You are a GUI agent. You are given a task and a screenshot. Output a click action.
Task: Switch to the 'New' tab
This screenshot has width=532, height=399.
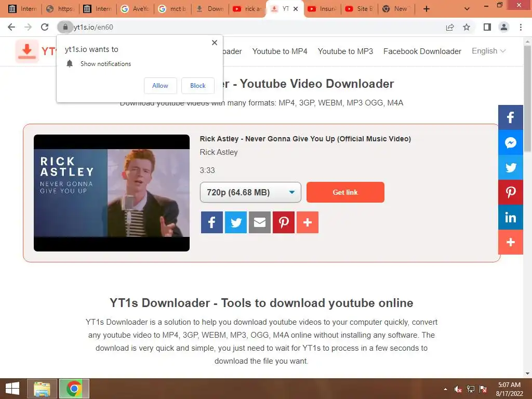[x=396, y=9]
